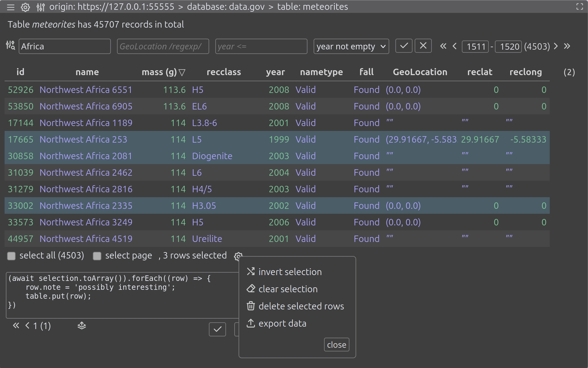Click the sliders configuration icon in header
This screenshot has height=368, width=588.
(x=40, y=7)
